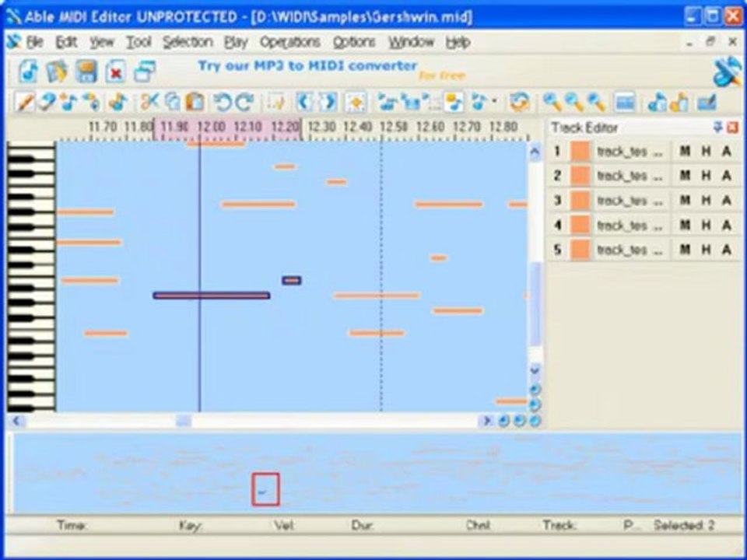The image size is (747, 560).
Task: Mute track 5 with its M button
Action: 685,249
